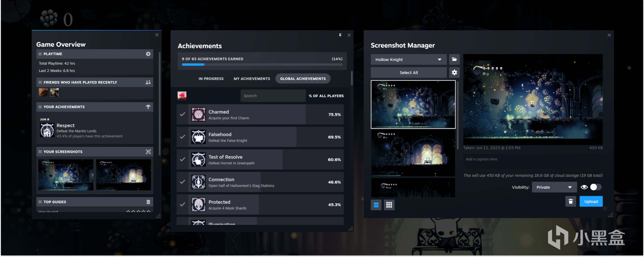The height and width of the screenshot is (257, 644).
Task: Toggle the spoiler eye icon
Action: pyautogui.click(x=584, y=187)
